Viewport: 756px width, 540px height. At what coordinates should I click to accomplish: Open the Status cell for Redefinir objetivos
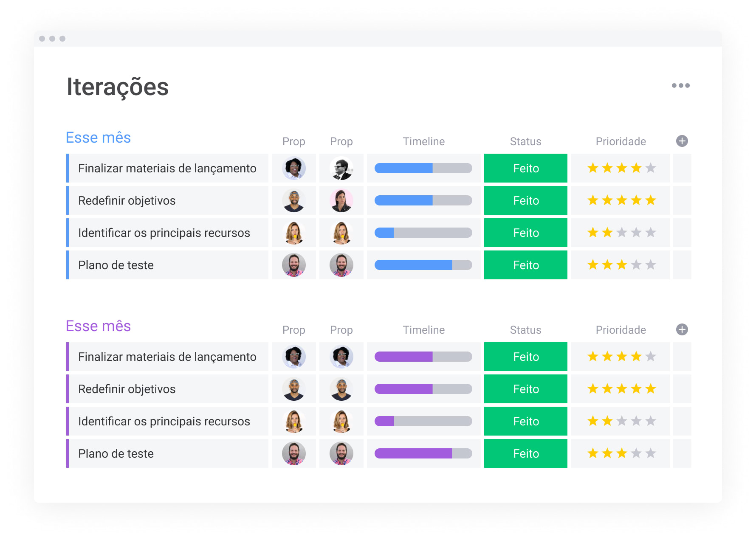click(x=525, y=200)
